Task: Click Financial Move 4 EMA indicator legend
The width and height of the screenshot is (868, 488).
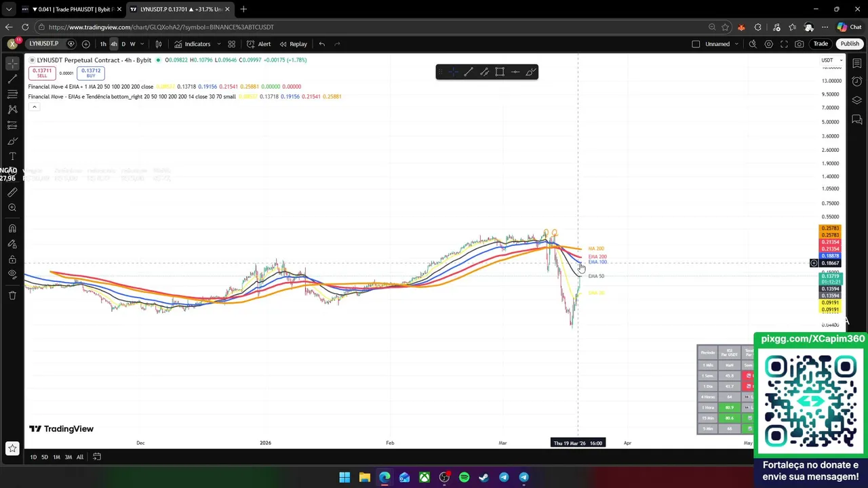Action: 91,87
